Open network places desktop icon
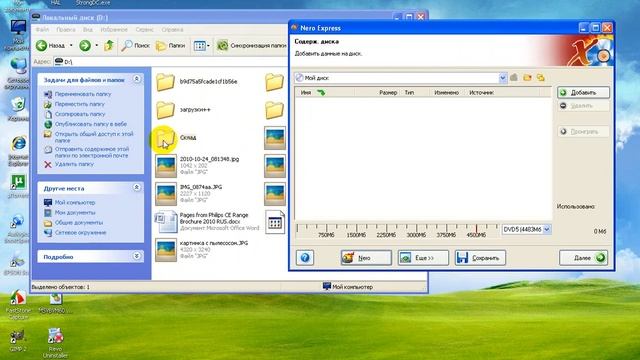Screen dimensions: 640x360 (18, 73)
